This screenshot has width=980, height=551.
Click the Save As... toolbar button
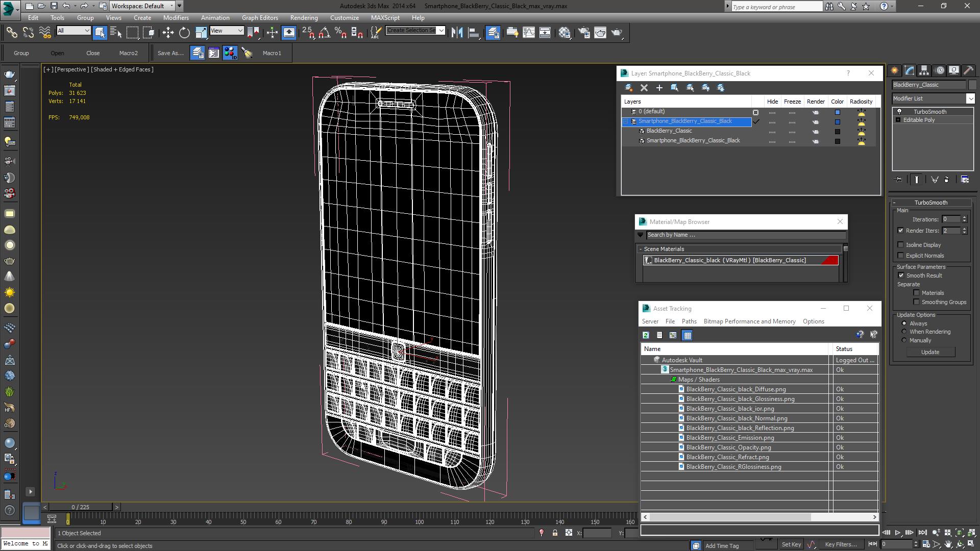170,53
